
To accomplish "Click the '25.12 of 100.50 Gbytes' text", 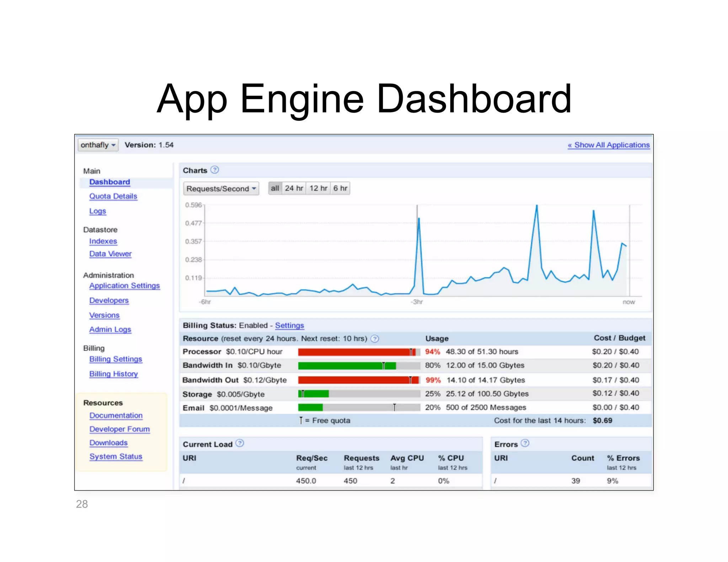I will (487, 394).
